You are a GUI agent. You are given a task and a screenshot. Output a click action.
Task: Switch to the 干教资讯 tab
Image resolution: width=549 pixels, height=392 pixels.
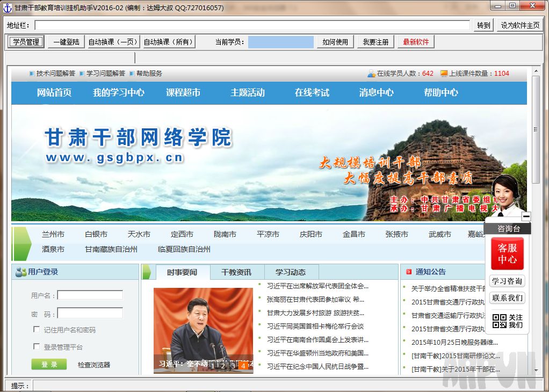tap(236, 272)
